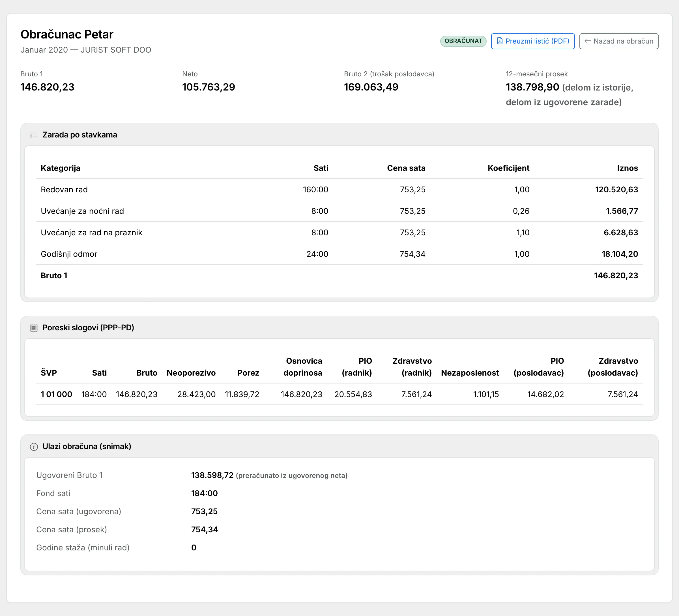Click the PDF file icon in Preuzmi listić
Screen dimensions: 679x616
(500, 41)
